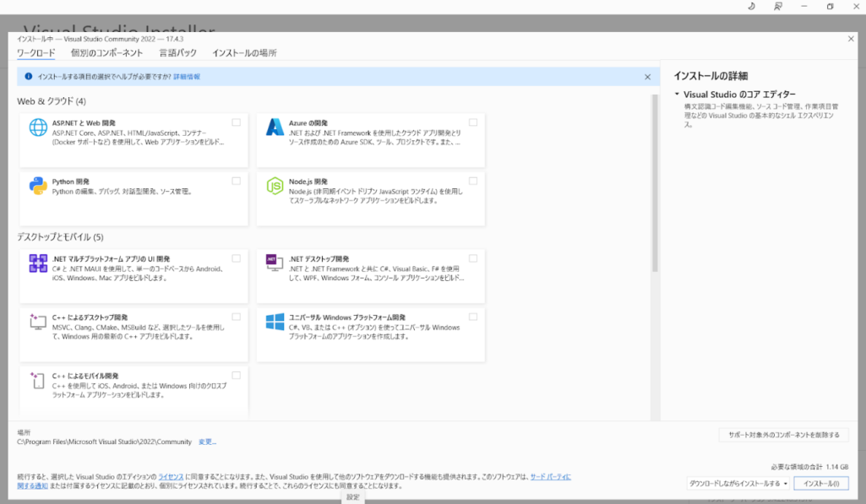Click the ASP.NET and Web development globe icon
Image resolution: width=866 pixels, height=504 pixels.
38,127
